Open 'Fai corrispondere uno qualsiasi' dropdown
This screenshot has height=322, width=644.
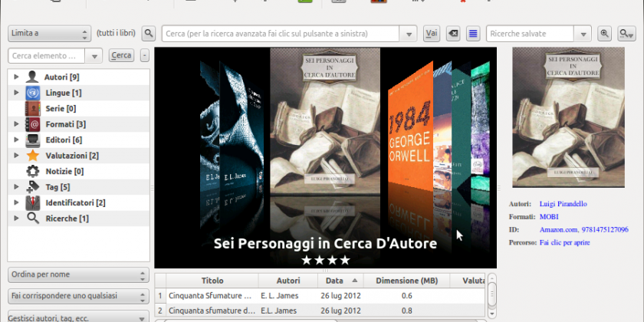(x=78, y=296)
